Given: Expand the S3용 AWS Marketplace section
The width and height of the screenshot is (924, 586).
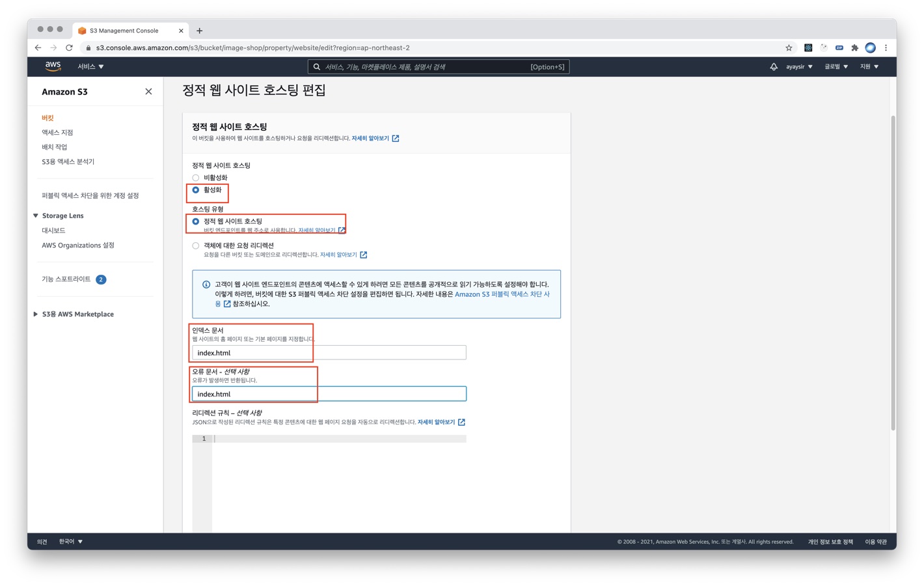Looking at the screenshot, I should [x=36, y=314].
